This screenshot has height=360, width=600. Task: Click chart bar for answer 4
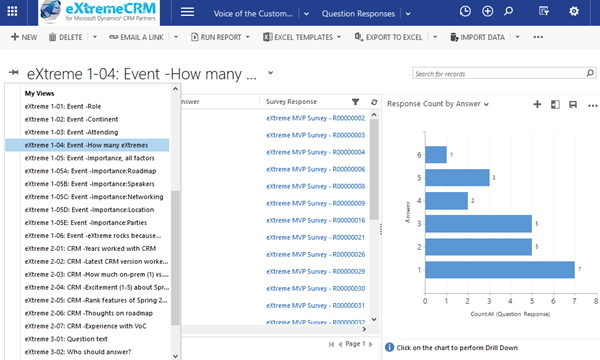[446, 201]
